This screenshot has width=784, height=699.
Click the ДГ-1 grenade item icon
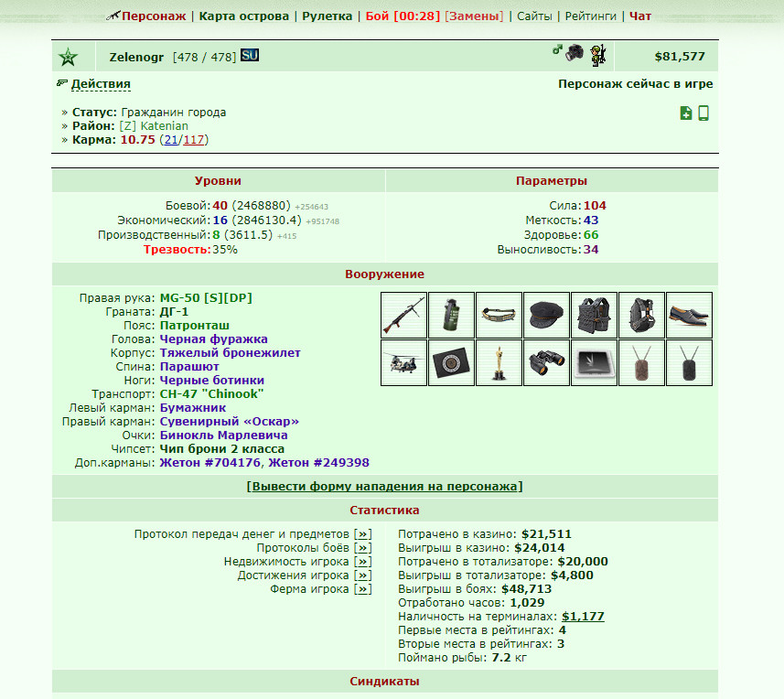pos(451,315)
